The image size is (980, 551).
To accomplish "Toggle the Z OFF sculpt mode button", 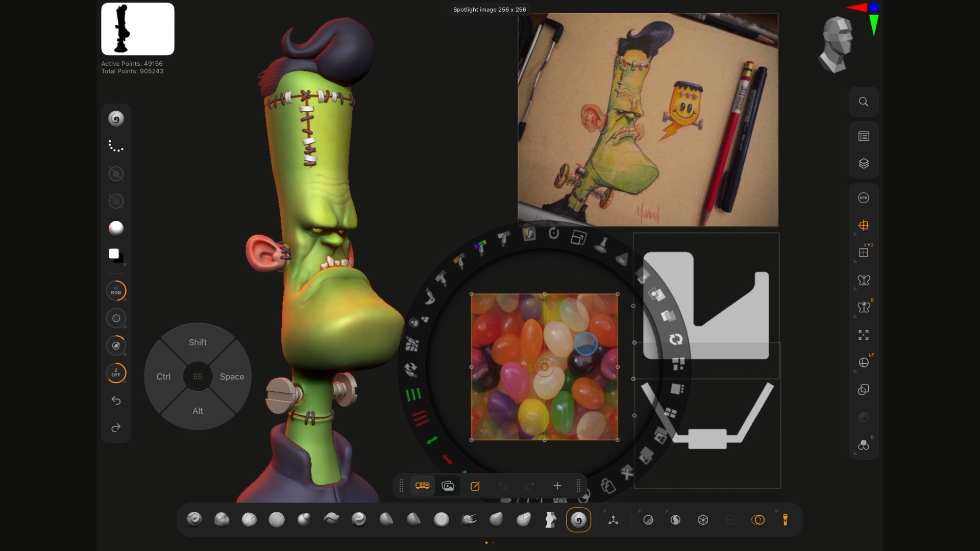I will [116, 373].
